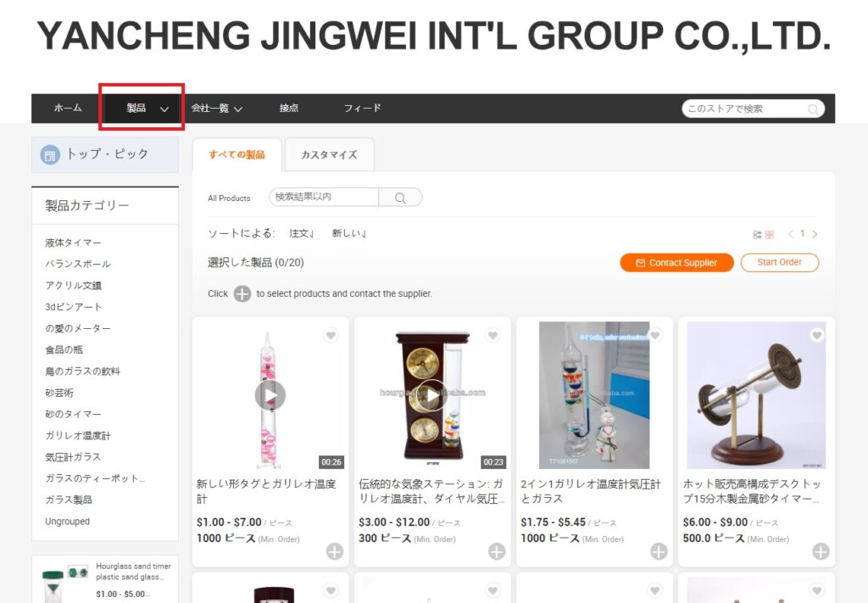Sort products by 注文
The width and height of the screenshot is (868, 603).
tap(302, 234)
